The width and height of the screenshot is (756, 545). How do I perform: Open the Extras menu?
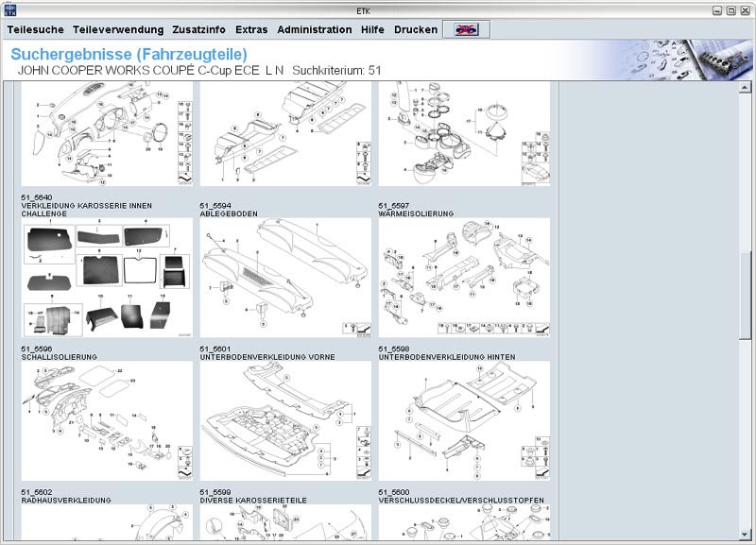(x=251, y=29)
